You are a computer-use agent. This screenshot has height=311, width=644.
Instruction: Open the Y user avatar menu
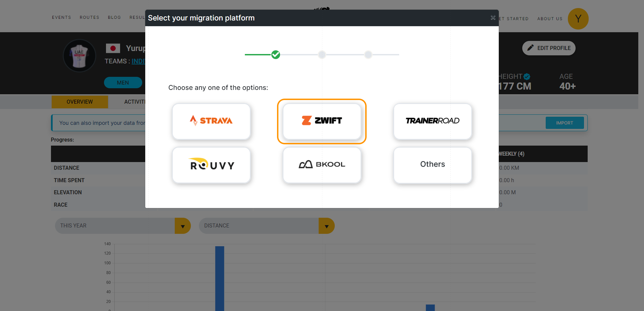click(578, 19)
